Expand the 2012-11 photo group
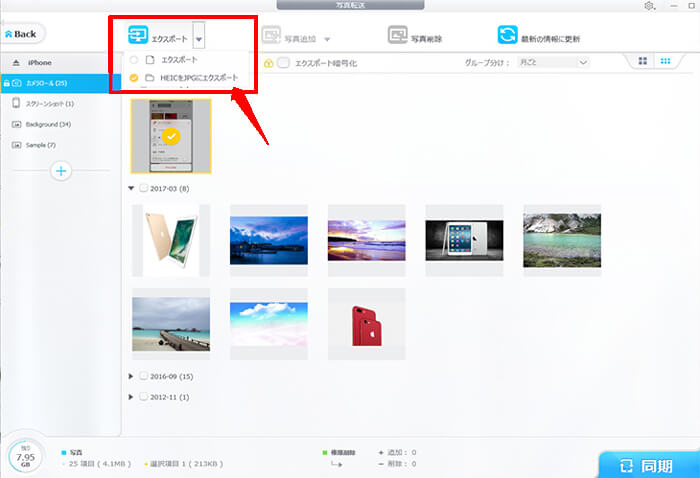Image resolution: width=700 pixels, height=478 pixels. coord(133,396)
